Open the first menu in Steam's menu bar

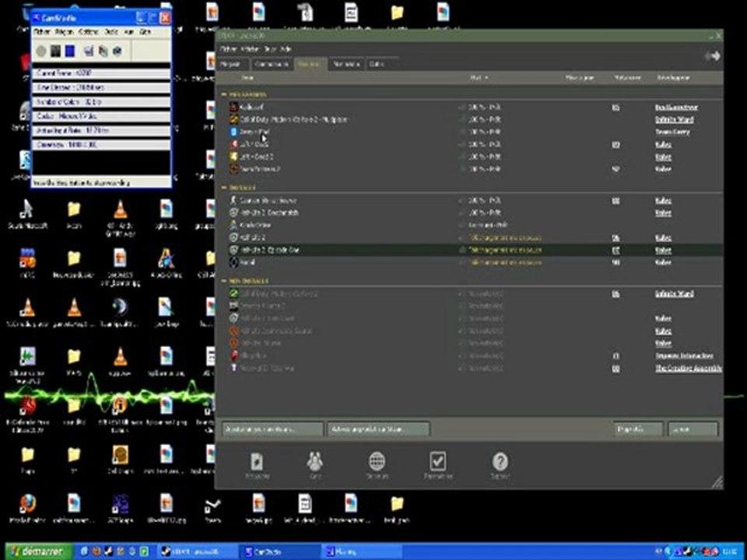pos(229,49)
